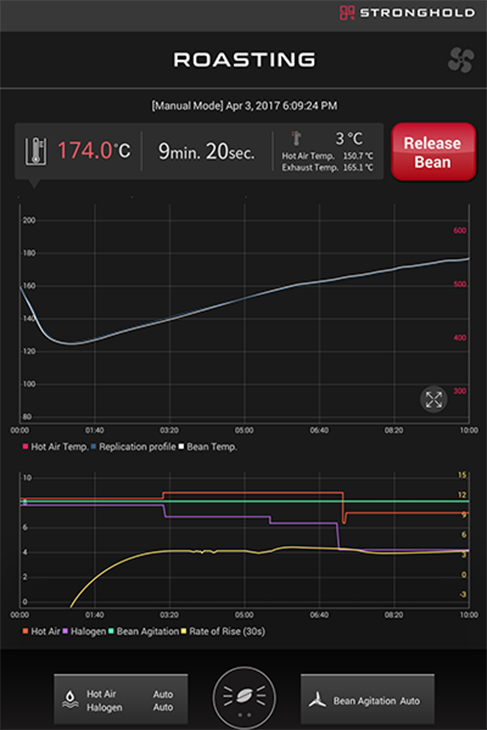
Task: Select the Bean Agitation legend entry
Action: pyautogui.click(x=143, y=632)
